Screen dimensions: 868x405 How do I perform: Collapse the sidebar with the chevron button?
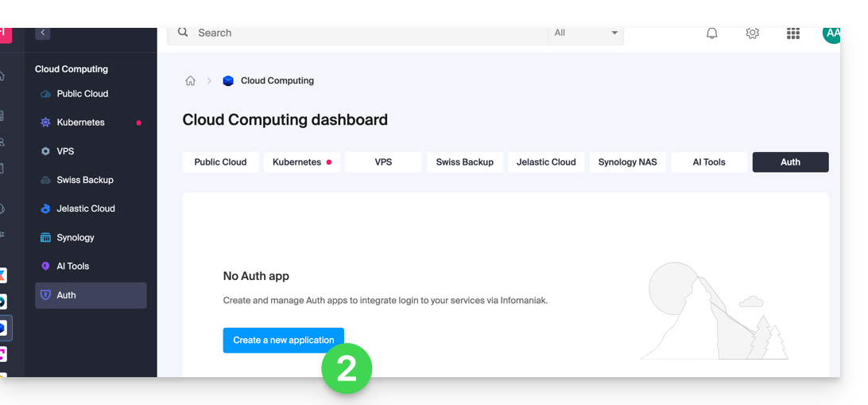tap(43, 33)
